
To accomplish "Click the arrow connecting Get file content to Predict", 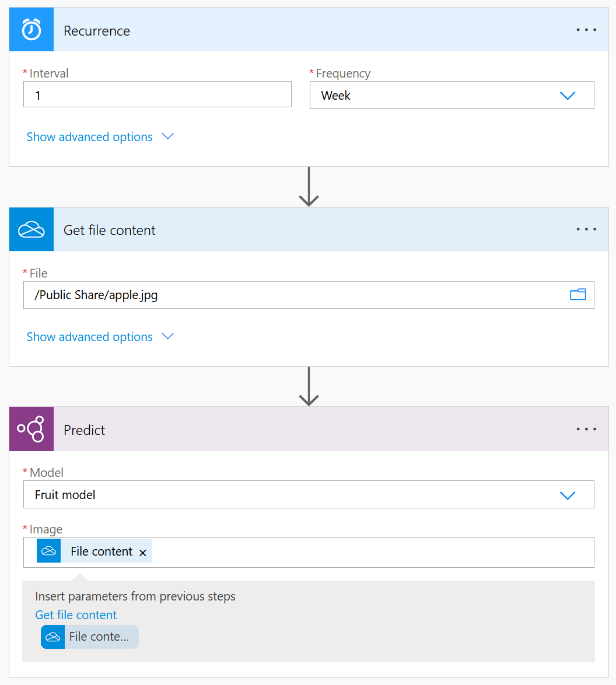I will [309, 386].
